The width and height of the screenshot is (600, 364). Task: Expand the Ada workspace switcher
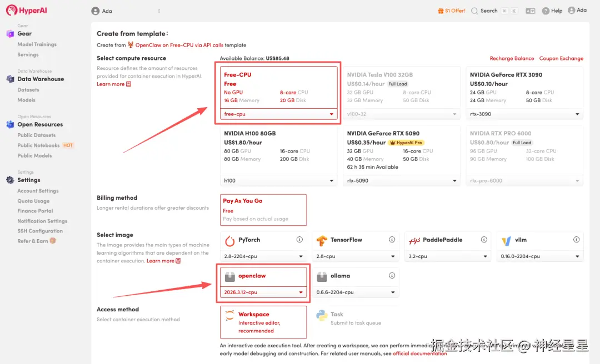159,11
